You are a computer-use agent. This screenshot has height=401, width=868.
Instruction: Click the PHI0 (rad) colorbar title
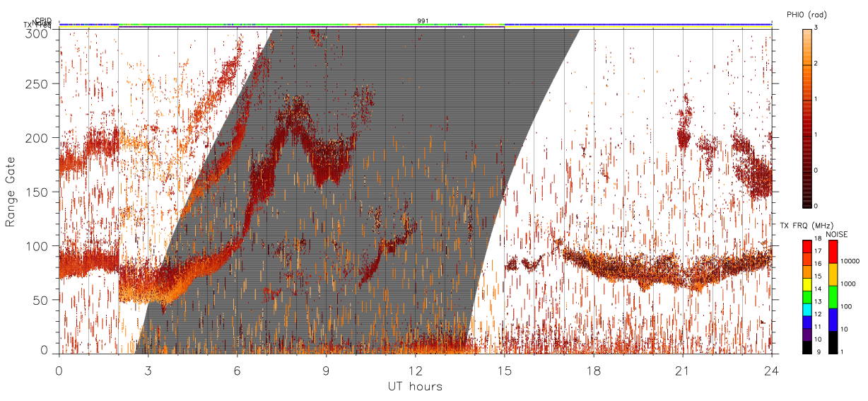807,15
